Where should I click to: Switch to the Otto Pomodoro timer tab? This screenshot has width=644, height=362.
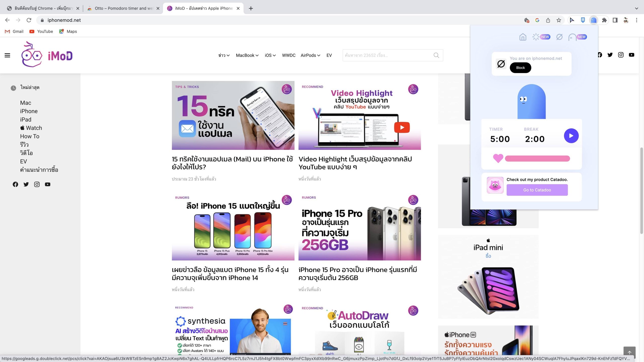pyautogui.click(x=123, y=8)
